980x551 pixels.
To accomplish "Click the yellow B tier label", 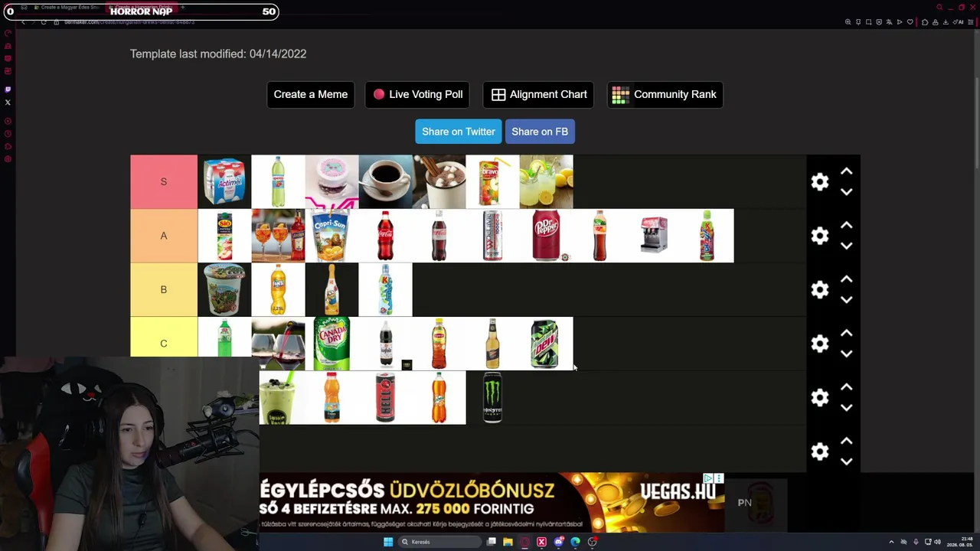I will (x=164, y=289).
